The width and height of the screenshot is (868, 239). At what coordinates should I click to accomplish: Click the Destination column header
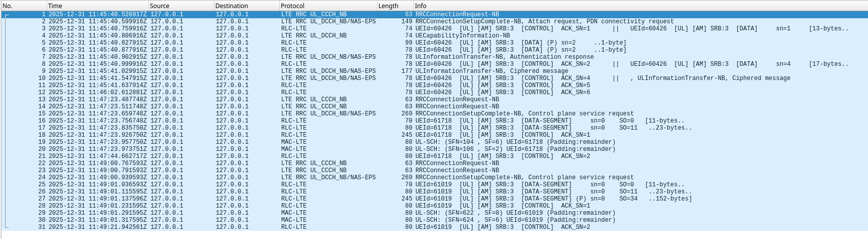tap(246, 6)
